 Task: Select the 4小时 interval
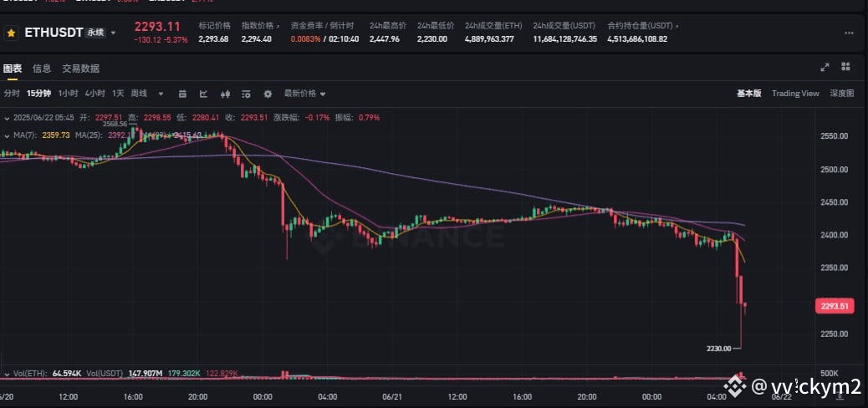pyautogui.click(x=94, y=94)
